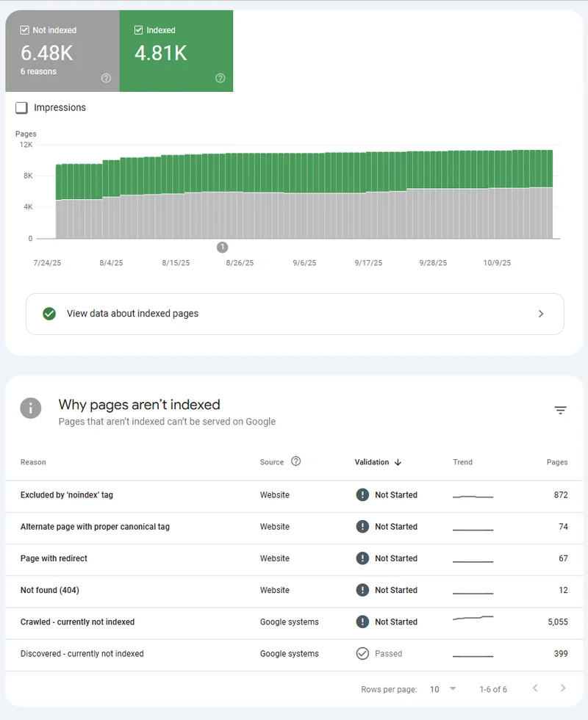Open Page with redirect row
Screen dimensions: 588x720
294,560
